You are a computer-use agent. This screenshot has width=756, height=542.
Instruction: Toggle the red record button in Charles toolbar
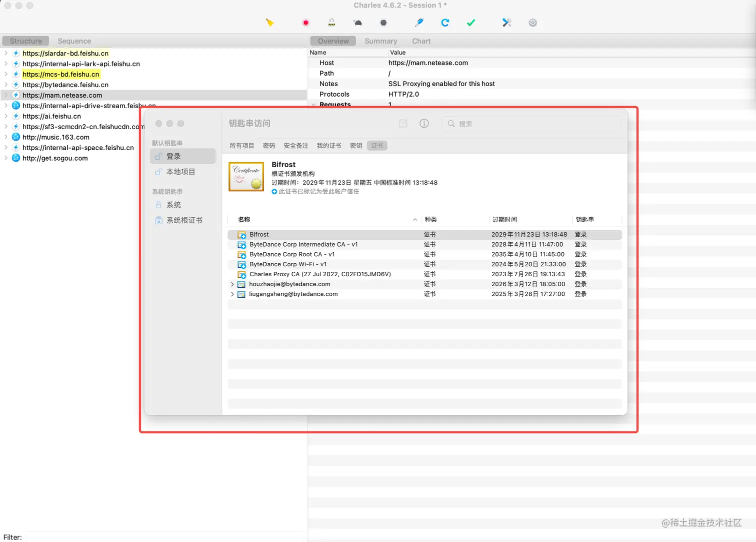306,23
